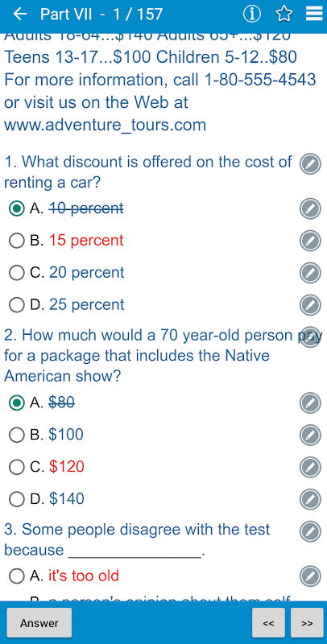Click the Answer button
Image resolution: width=327 pixels, height=644 pixels.
tap(39, 622)
